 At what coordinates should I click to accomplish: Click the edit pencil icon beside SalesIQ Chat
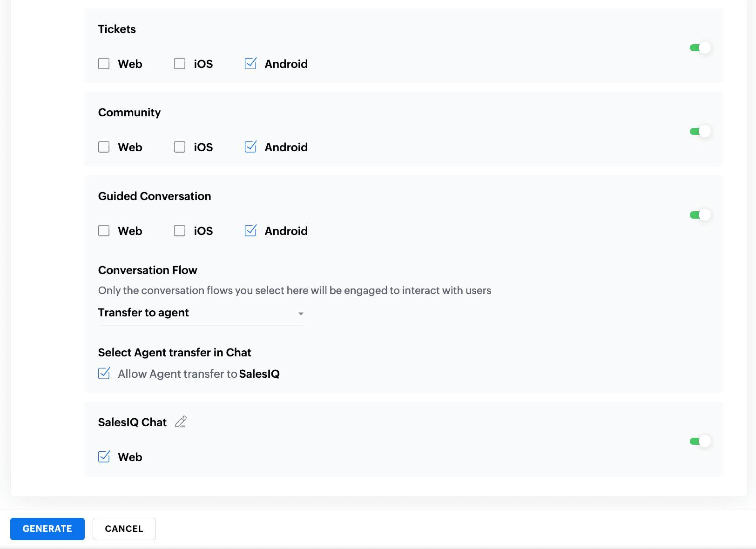(181, 422)
